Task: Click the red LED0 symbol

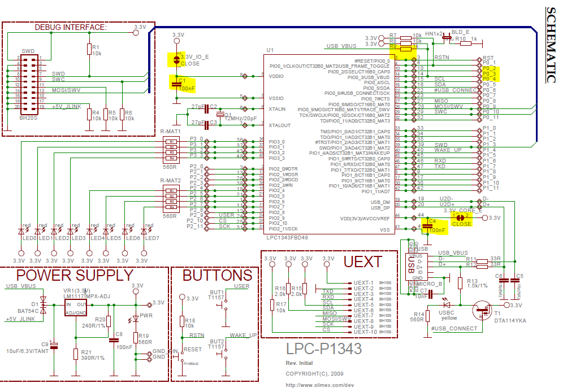Action: [x=22, y=231]
